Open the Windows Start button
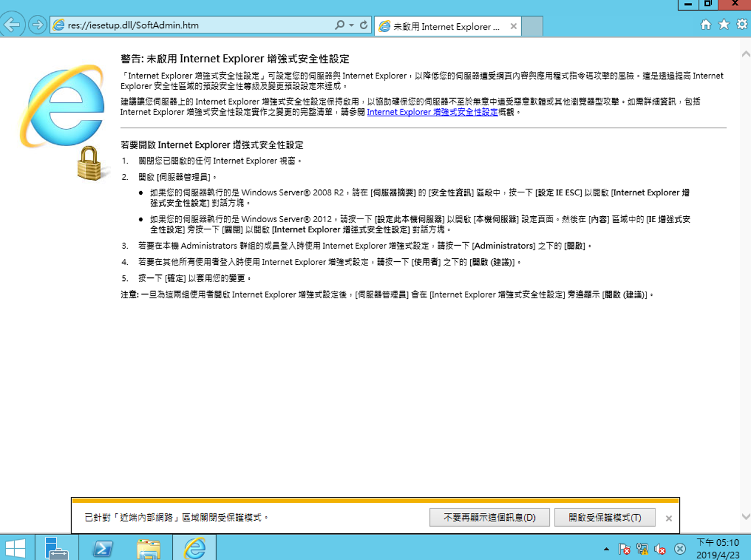The image size is (751, 560). [x=15, y=547]
